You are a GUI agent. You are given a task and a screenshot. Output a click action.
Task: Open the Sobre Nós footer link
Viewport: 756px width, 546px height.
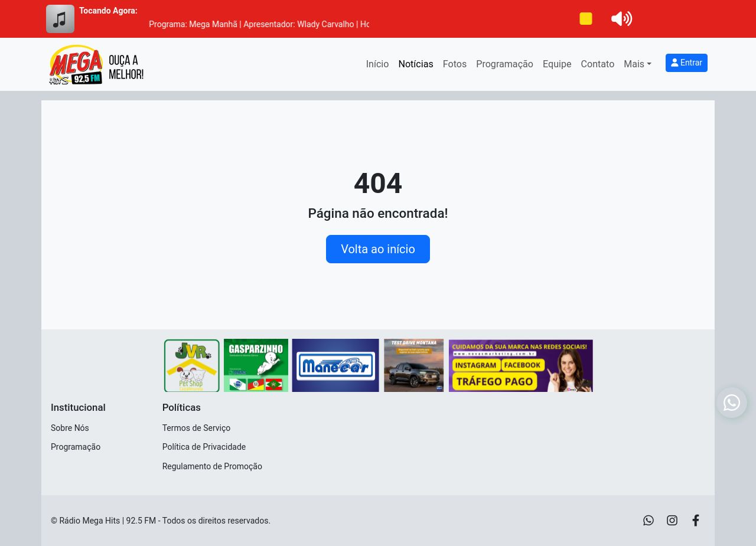tap(70, 428)
